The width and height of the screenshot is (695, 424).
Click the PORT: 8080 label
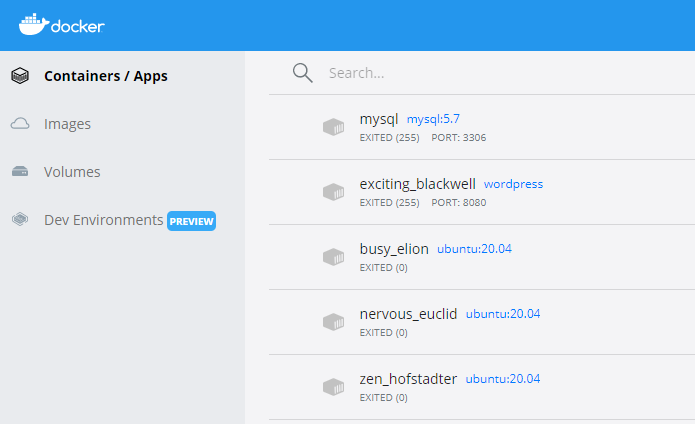459,203
